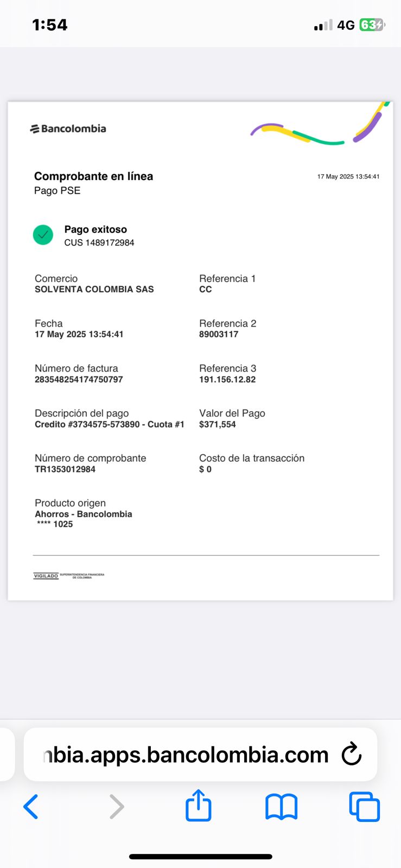Tap the battery indicator in status bar
This screenshot has width=401, height=868.
click(x=372, y=25)
